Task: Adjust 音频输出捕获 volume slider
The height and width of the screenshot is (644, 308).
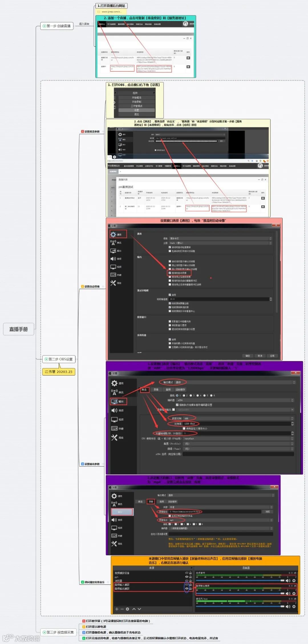Action: point(240,593)
